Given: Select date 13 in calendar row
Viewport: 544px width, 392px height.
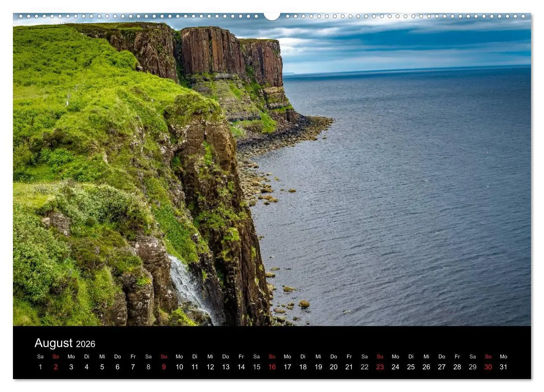Looking at the screenshot, I should pos(226,367).
